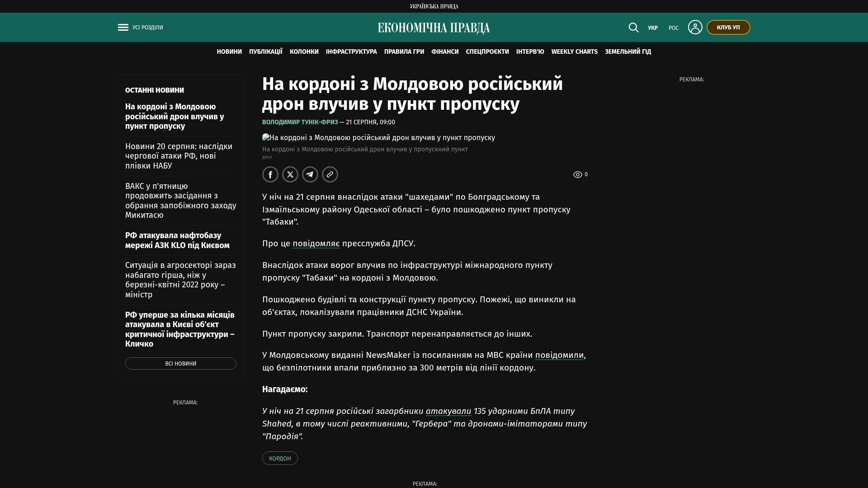The height and width of the screenshot is (488, 868).
Task: Go to Українська правда top logo
Action: [x=434, y=6]
